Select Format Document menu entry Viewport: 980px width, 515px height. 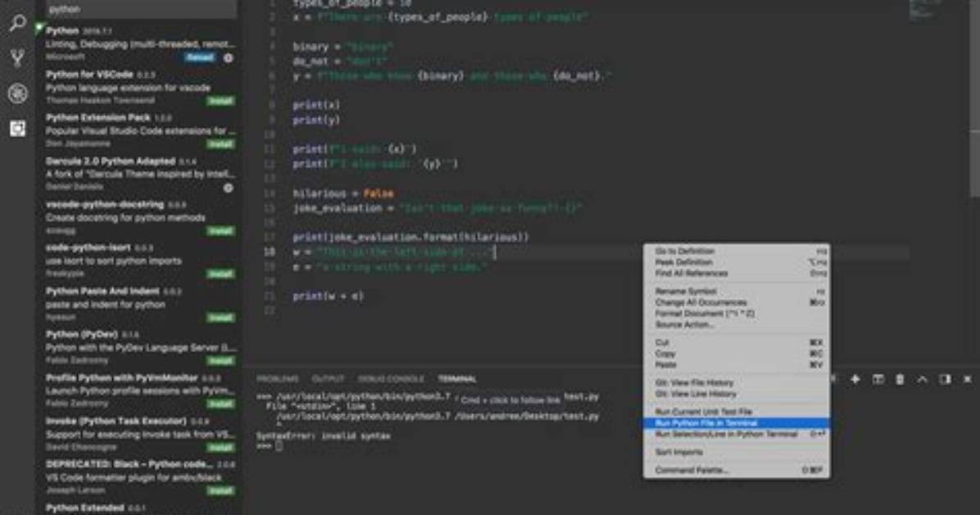[x=737, y=313]
